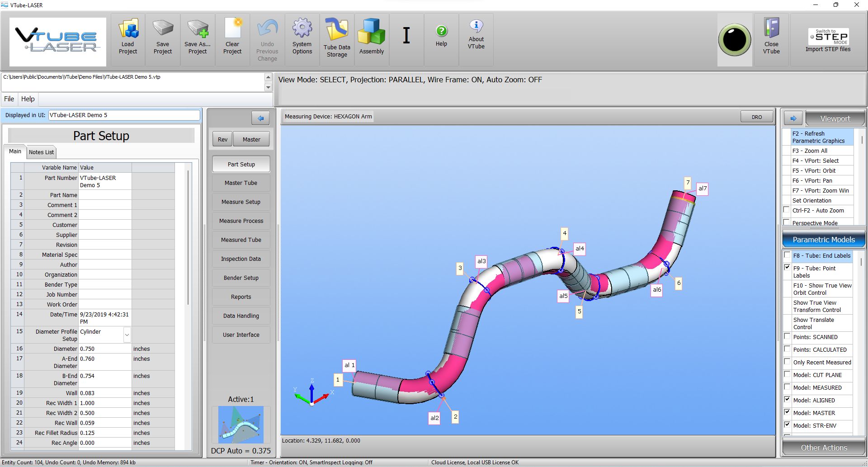Enable the Tube: End Labels checkbox
The image size is (868, 467).
[x=787, y=255]
